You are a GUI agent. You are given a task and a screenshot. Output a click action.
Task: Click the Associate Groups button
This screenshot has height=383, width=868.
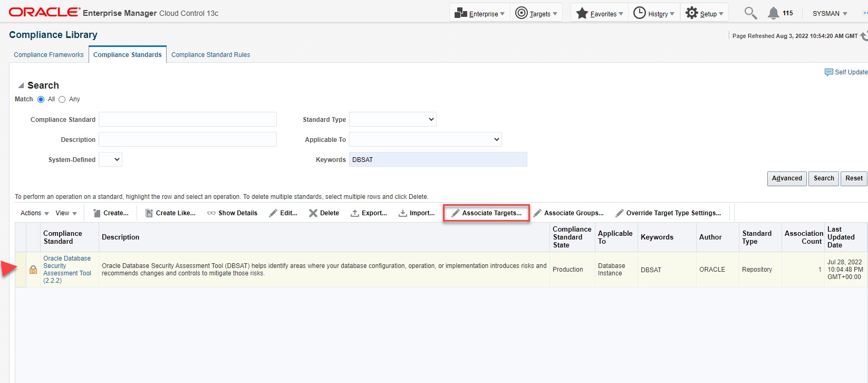tap(568, 213)
